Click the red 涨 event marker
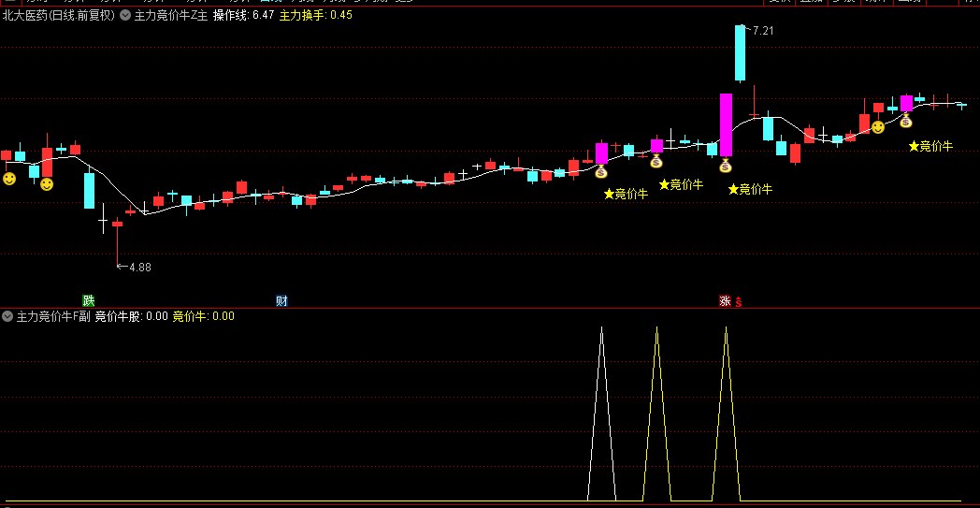980x508 pixels. click(x=725, y=301)
